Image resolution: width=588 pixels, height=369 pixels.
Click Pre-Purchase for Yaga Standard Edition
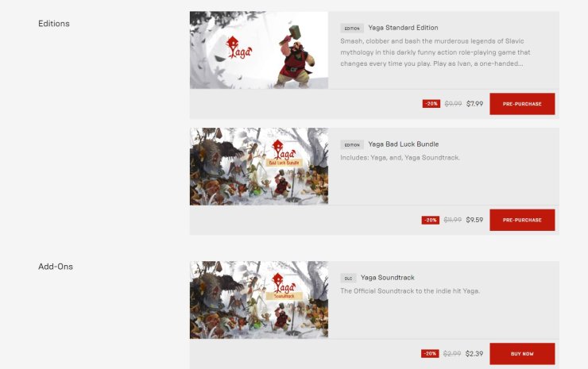(522, 104)
